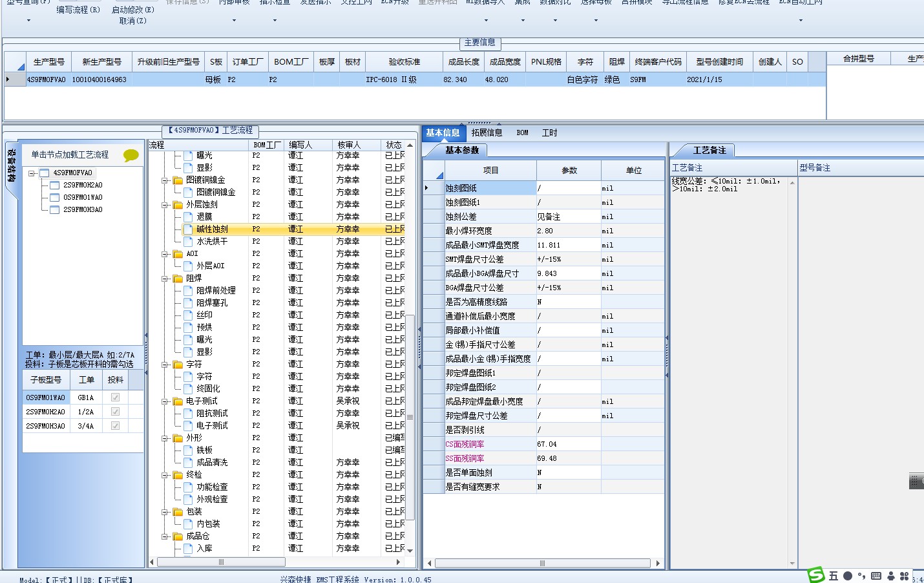Collapse the 包装 process group
Viewport: 924px width, 583px height.
165,512
